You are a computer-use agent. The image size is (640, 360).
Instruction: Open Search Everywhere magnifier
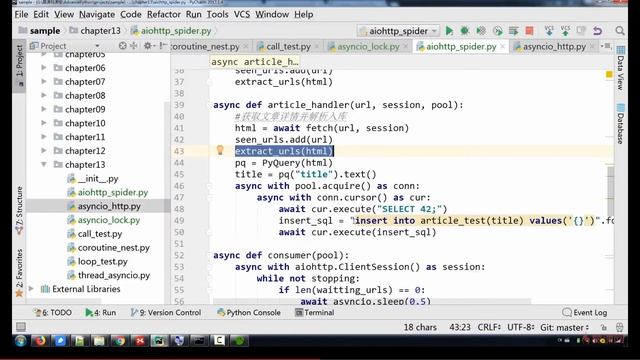[x=620, y=31]
